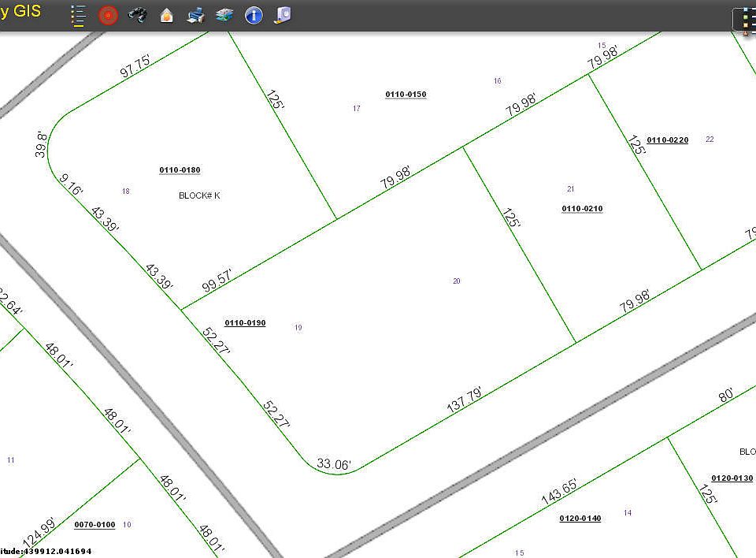The height and width of the screenshot is (558, 756).
Task: Go to the home map view
Action: click(166, 16)
